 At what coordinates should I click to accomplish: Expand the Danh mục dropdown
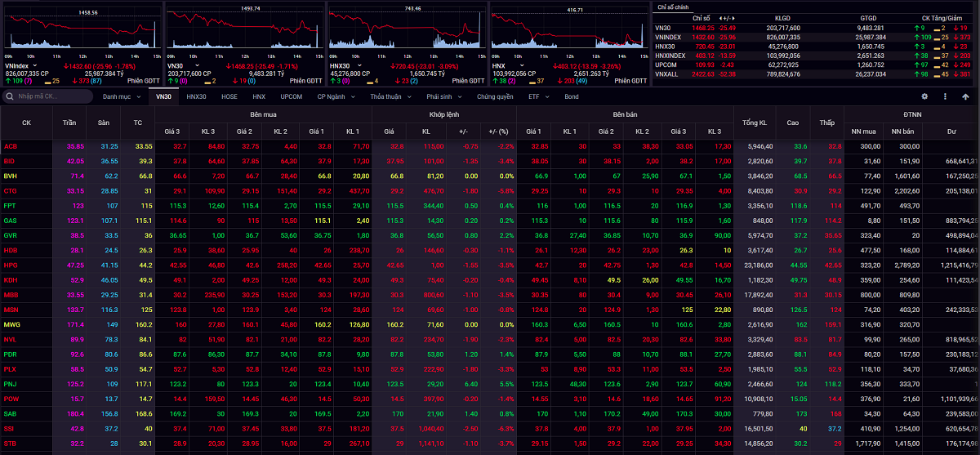pos(121,96)
